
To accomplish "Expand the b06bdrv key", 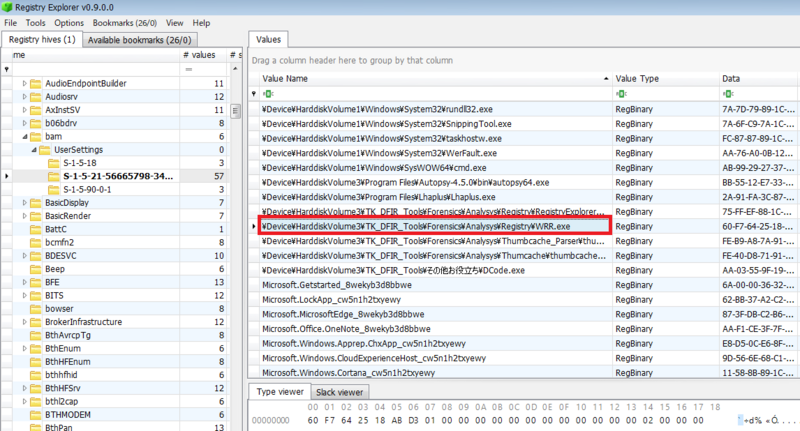I will (x=24, y=123).
